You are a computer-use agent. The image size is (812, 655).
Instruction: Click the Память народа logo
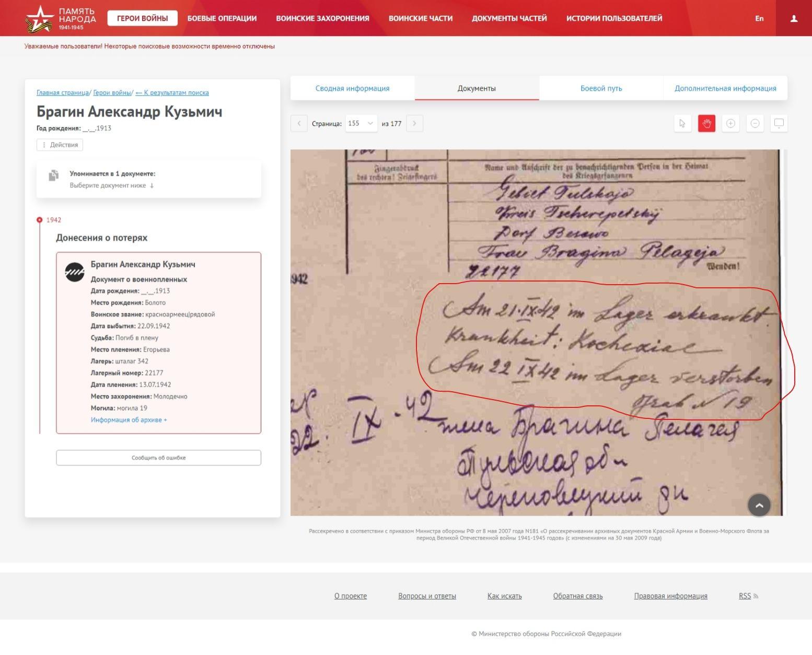[x=61, y=19]
